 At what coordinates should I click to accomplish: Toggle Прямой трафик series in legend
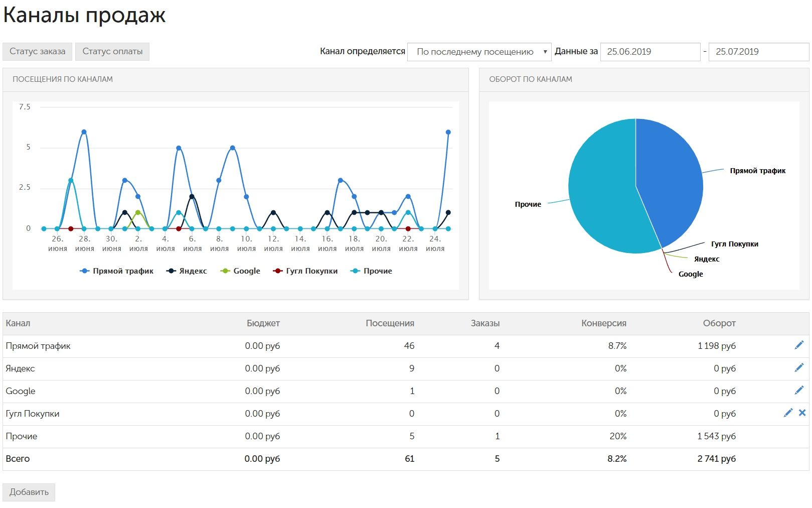(116, 271)
